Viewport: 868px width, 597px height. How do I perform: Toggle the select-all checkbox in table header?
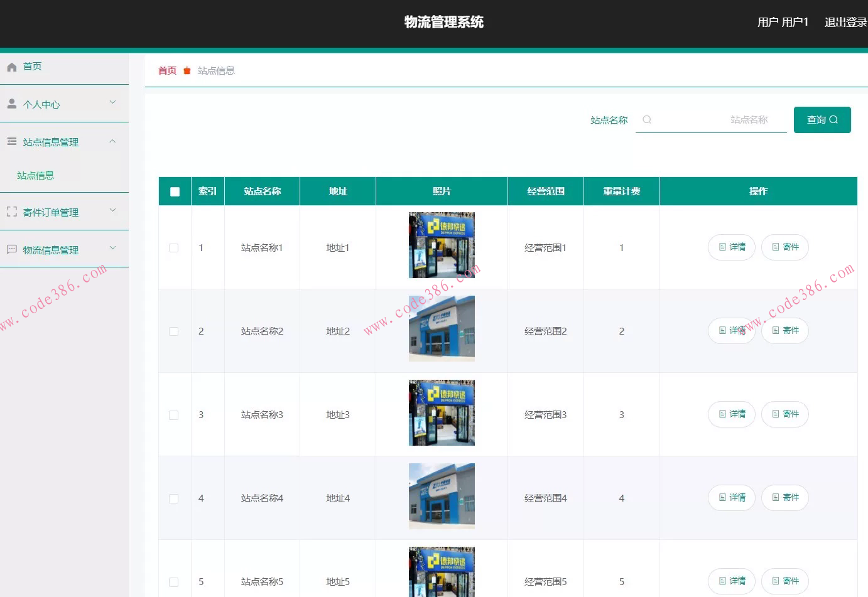(x=174, y=191)
